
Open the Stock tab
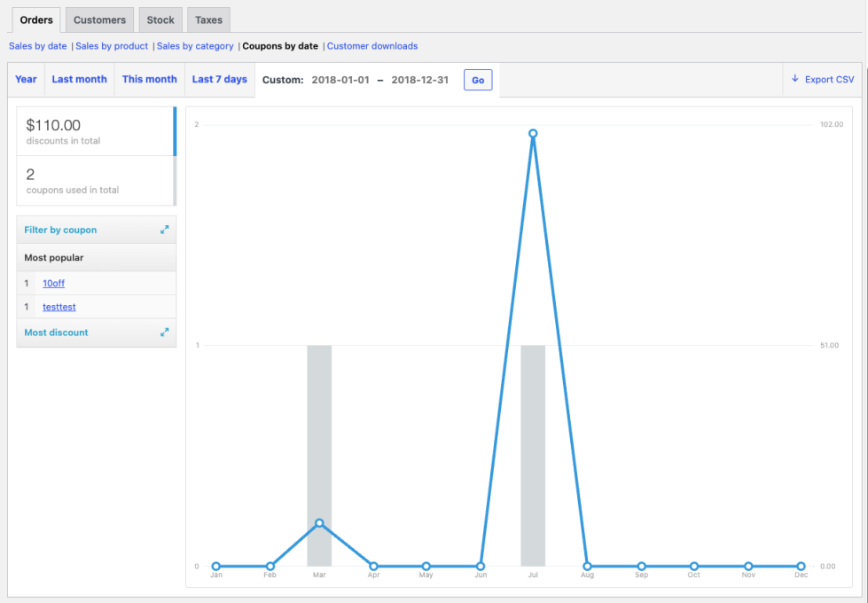pos(160,20)
